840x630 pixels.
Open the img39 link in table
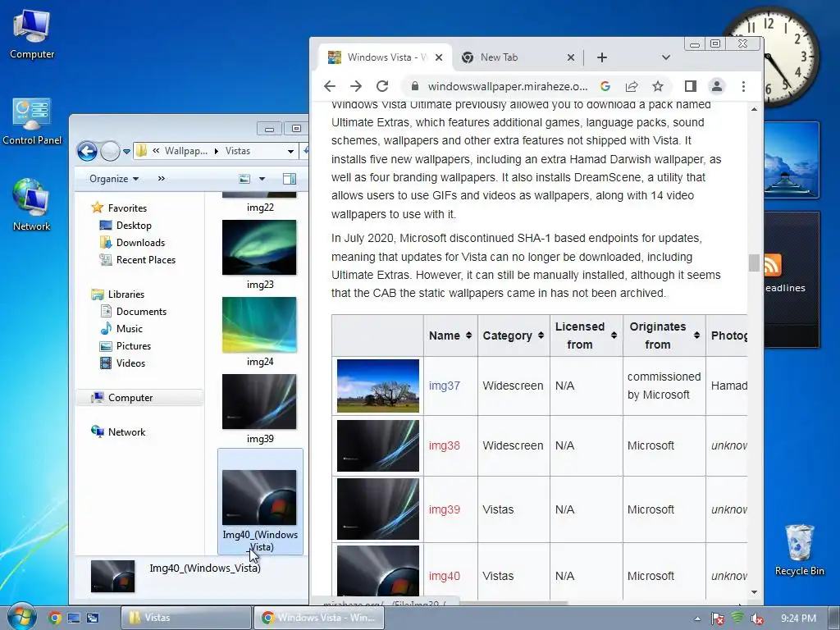[x=444, y=509]
